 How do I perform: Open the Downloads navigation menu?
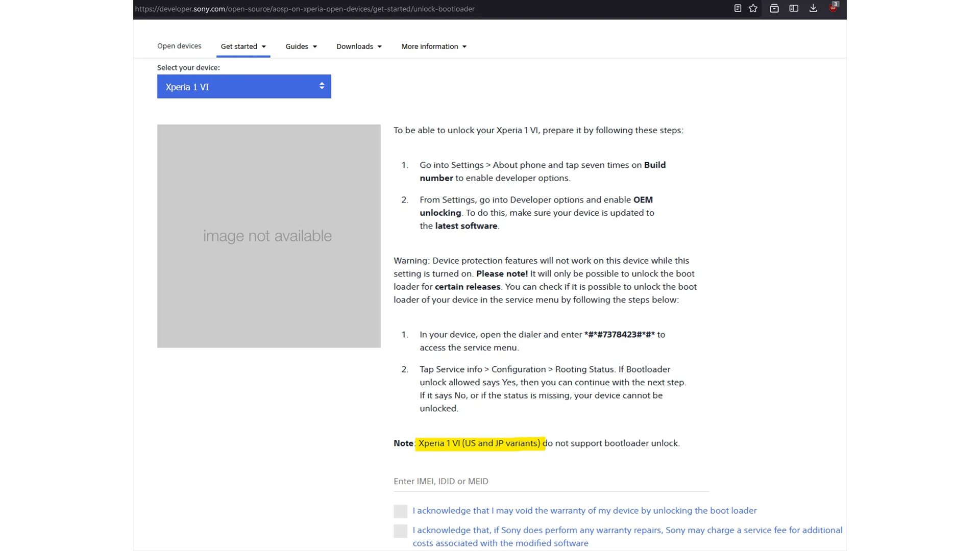pyautogui.click(x=358, y=46)
